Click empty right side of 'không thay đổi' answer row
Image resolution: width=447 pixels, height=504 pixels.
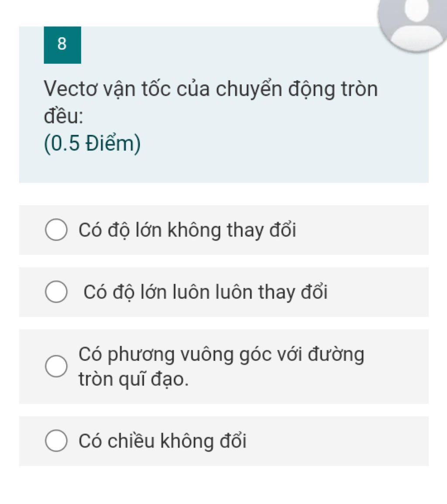click(x=362, y=230)
